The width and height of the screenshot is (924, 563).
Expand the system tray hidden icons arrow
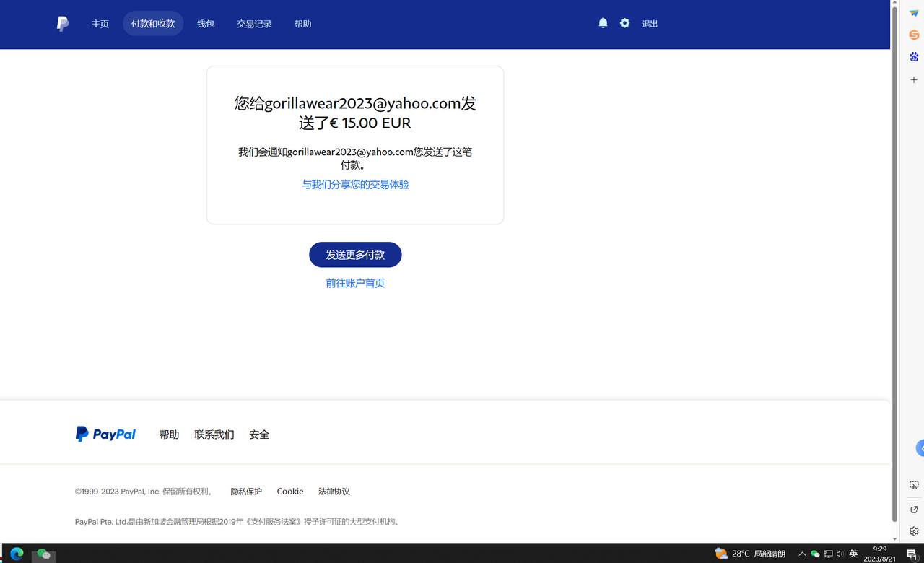point(801,554)
